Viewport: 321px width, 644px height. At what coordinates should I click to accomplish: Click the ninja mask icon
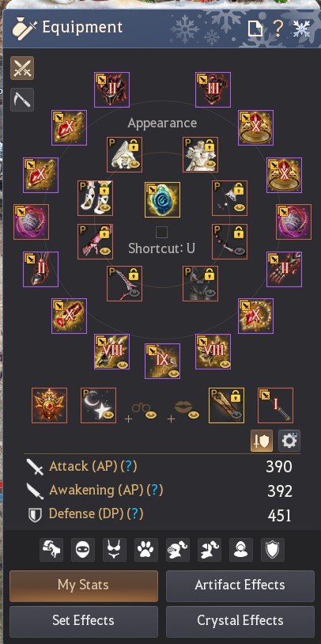(x=82, y=550)
